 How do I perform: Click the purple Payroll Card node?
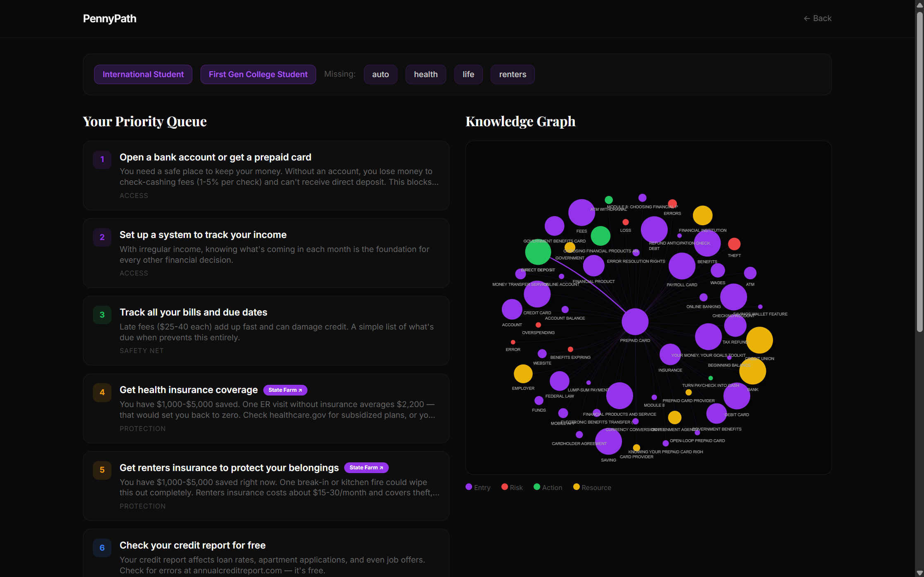coord(681,266)
